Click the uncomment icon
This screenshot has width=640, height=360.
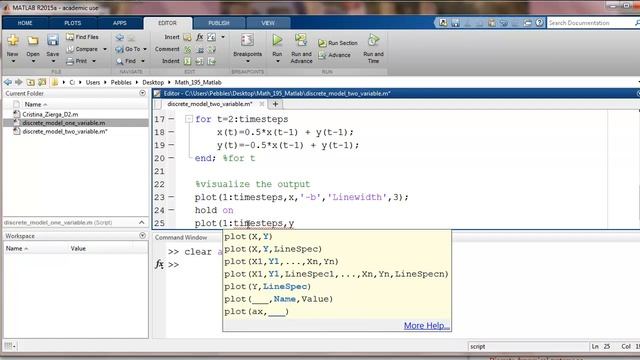click(x=200, y=49)
